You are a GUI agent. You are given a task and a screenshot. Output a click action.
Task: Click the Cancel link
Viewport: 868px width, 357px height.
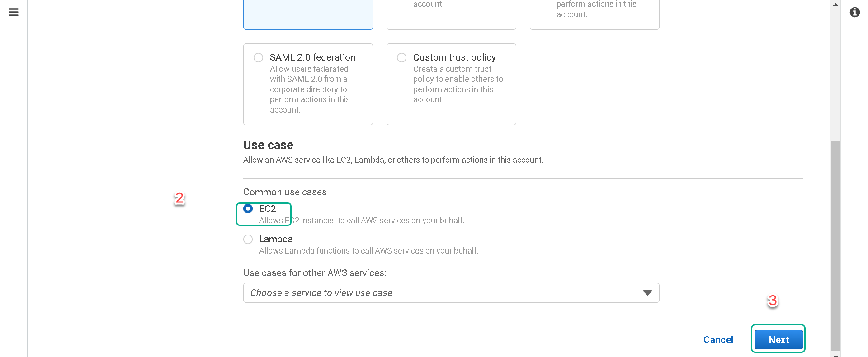pyautogui.click(x=718, y=339)
